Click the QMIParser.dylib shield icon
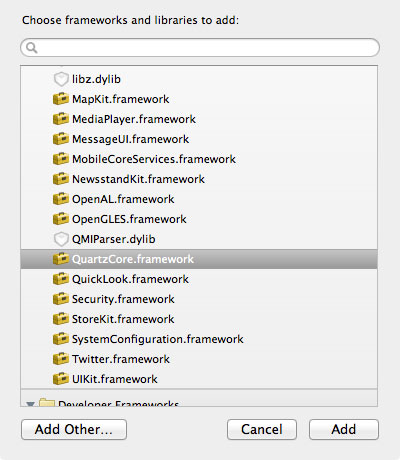Image resolution: width=400 pixels, height=460 pixels. click(61, 239)
